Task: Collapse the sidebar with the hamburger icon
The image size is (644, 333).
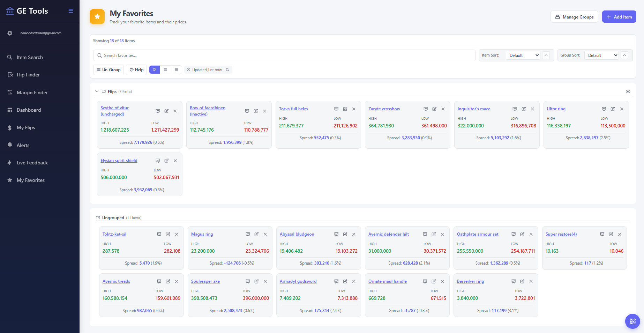Action: [x=71, y=11]
